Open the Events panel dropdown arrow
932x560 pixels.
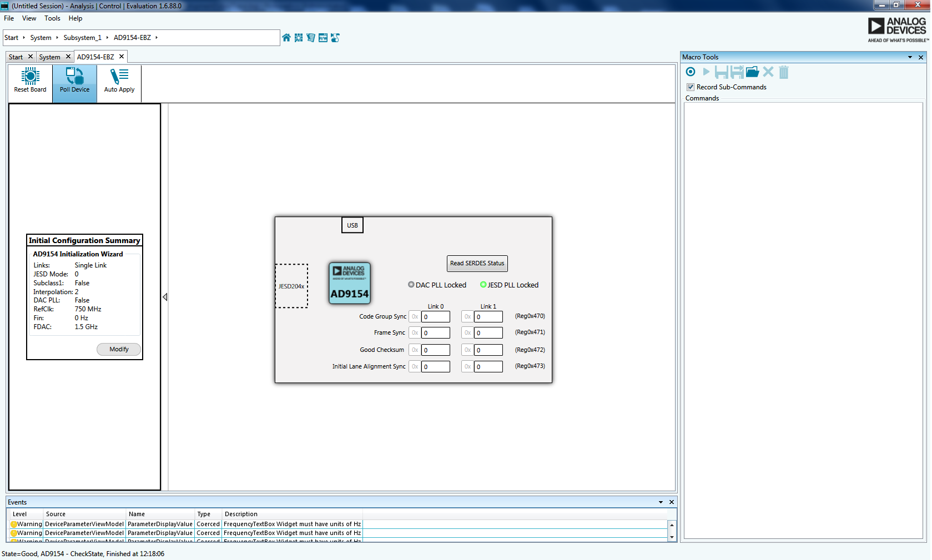tap(661, 502)
